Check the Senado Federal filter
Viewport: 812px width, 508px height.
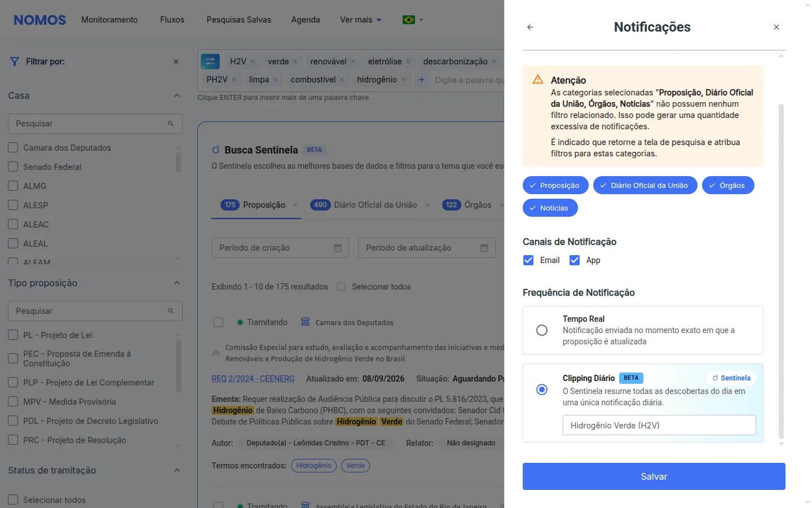(x=13, y=167)
